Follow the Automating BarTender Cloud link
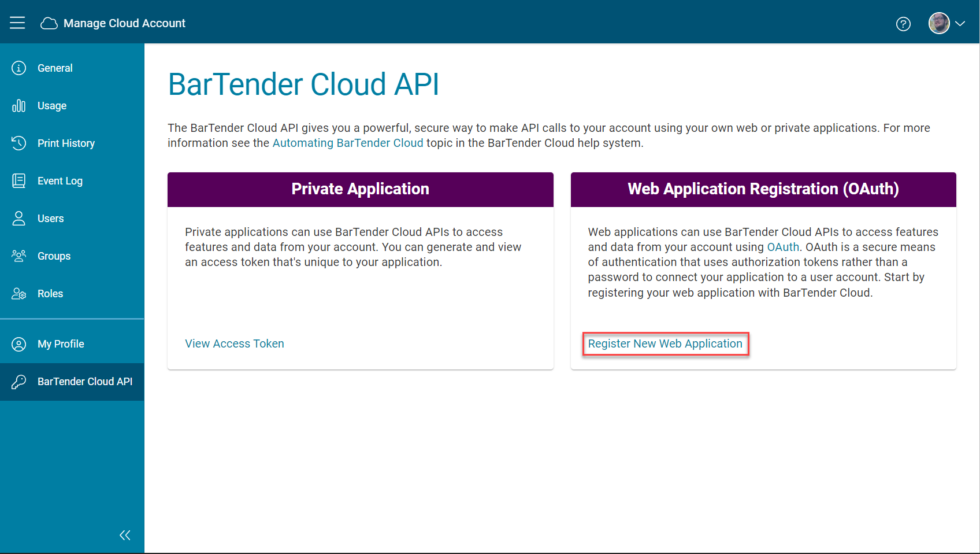 click(348, 143)
